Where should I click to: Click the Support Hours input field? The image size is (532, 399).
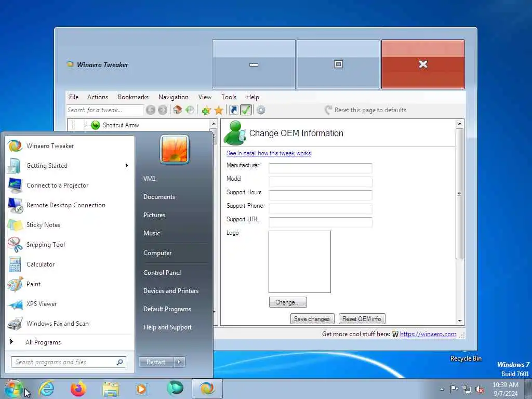(x=320, y=195)
